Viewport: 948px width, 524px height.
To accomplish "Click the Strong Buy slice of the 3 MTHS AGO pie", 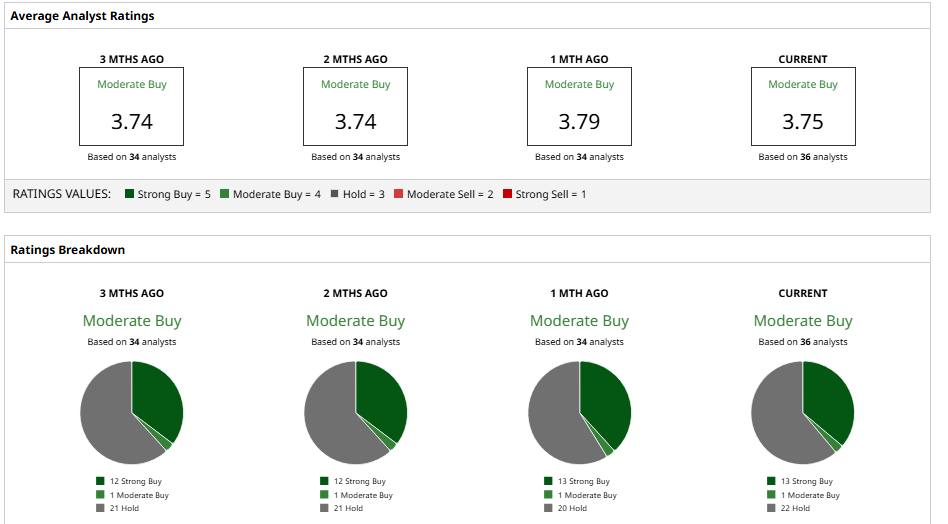I will click(x=157, y=400).
